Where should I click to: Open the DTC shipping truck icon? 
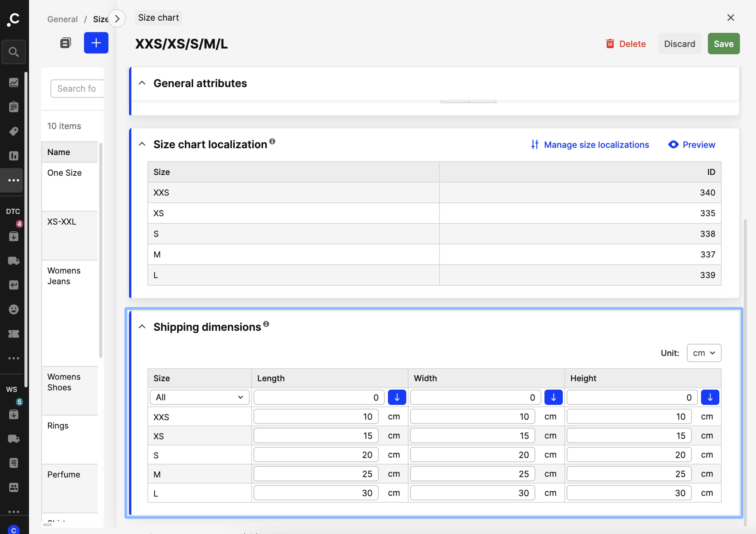[x=14, y=261]
